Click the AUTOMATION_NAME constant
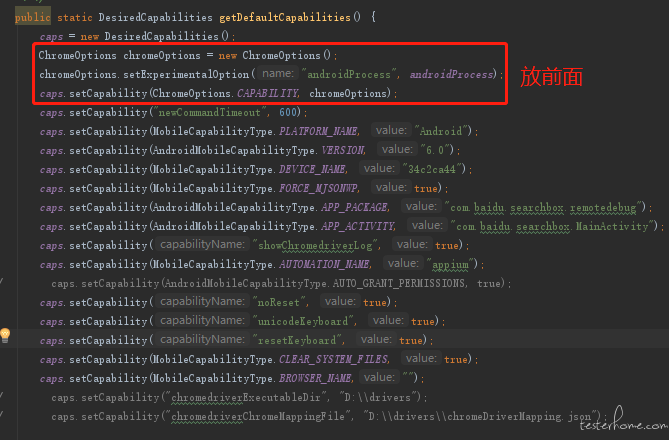The height and width of the screenshot is (440, 669). pos(324,264)
